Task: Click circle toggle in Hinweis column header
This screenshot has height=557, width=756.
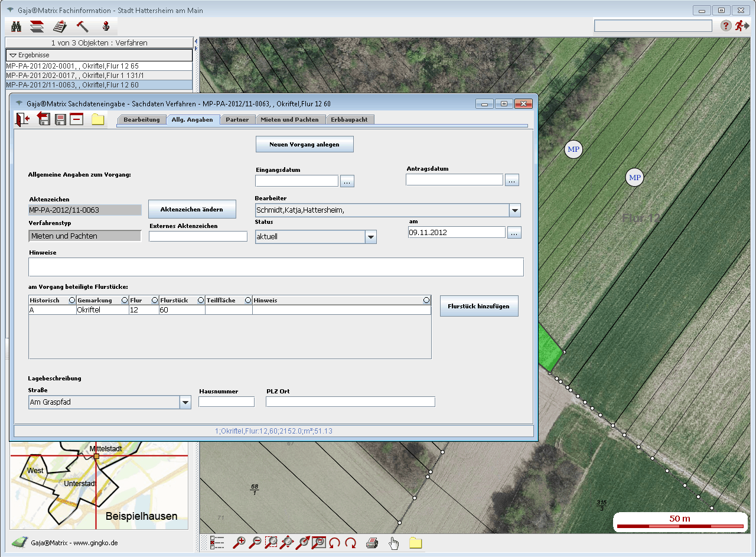Action: 426,301
